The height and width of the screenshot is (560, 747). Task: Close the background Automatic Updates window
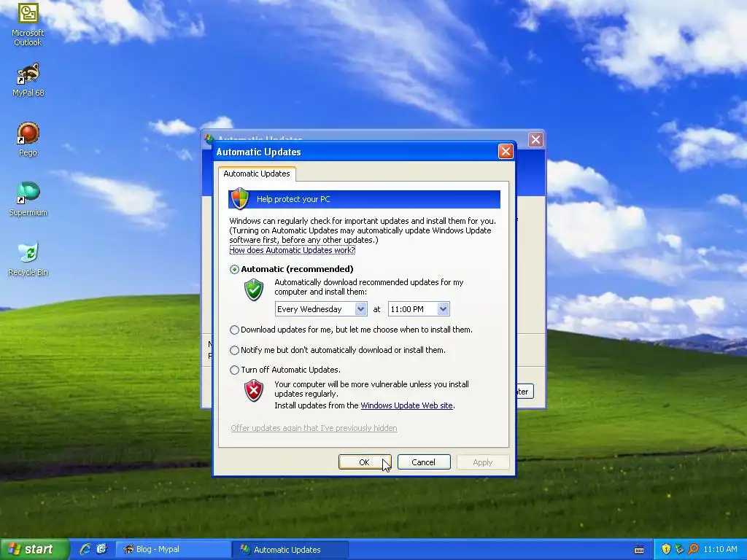point(535,139)
